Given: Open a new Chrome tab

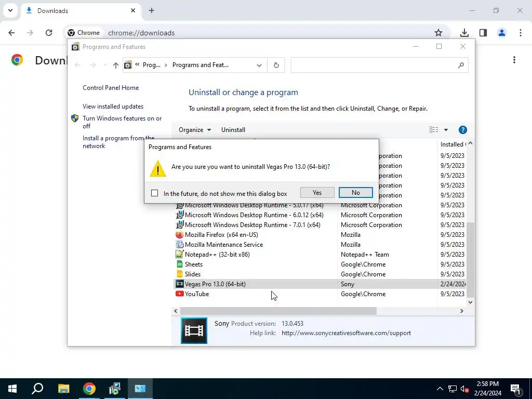Looking at the screenshot, I should [x=152, y=10].
